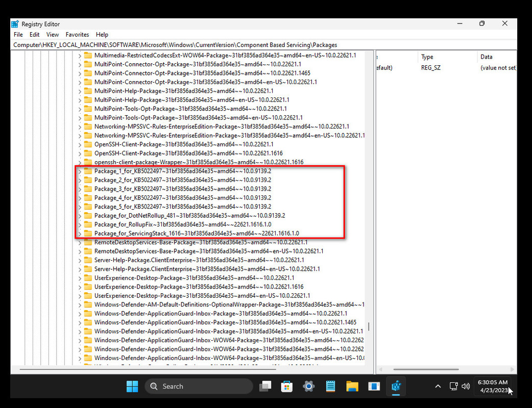Open File Explorer from the taskbar
This screenshot has width=532, height=408.
point(352,386)
